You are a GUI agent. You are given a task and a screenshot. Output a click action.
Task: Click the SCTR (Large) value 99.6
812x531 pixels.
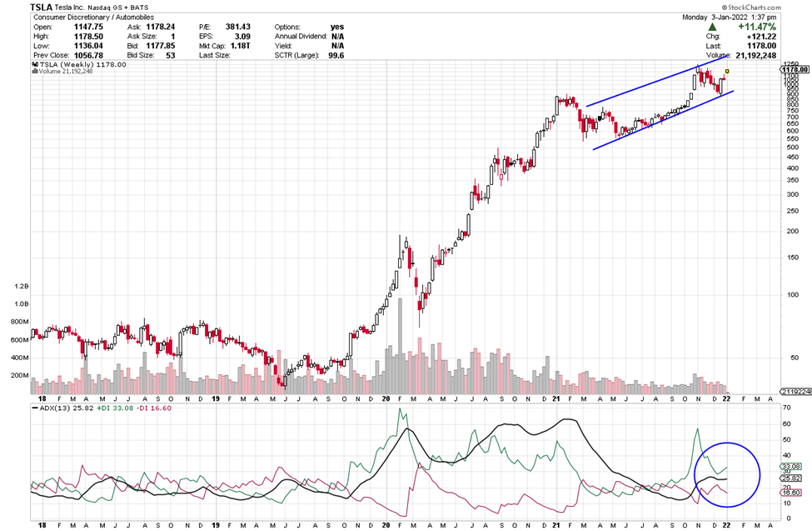coord(336,55)
